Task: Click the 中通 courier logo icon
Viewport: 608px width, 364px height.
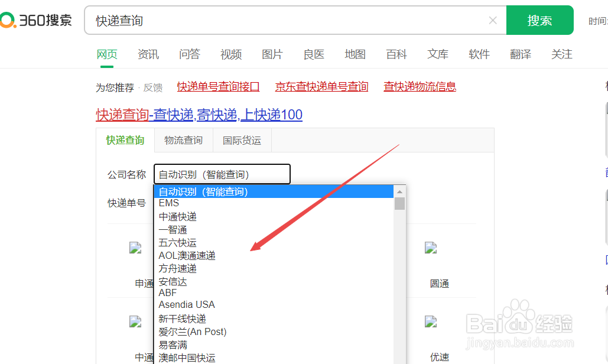Action: tap(135, 321)
